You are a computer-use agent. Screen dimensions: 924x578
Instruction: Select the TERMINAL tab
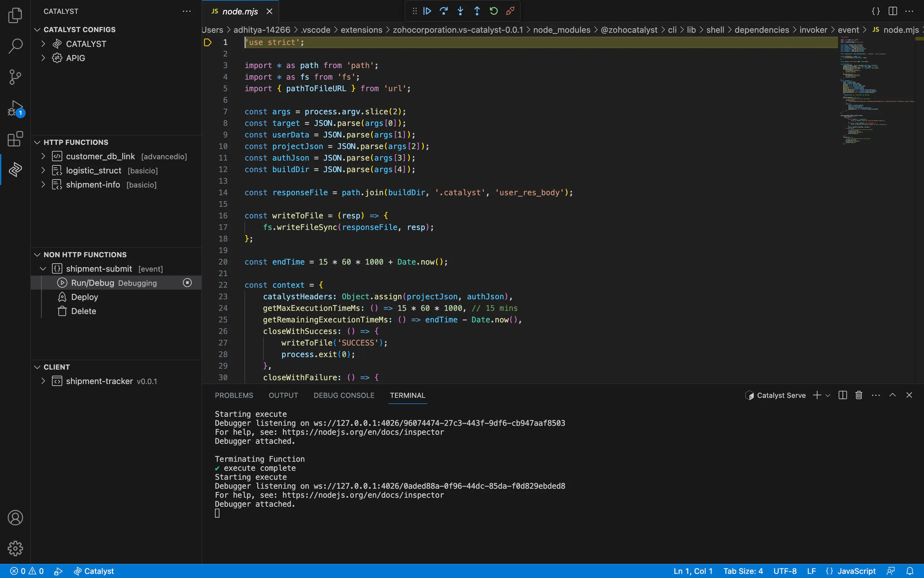click(407, 395)
